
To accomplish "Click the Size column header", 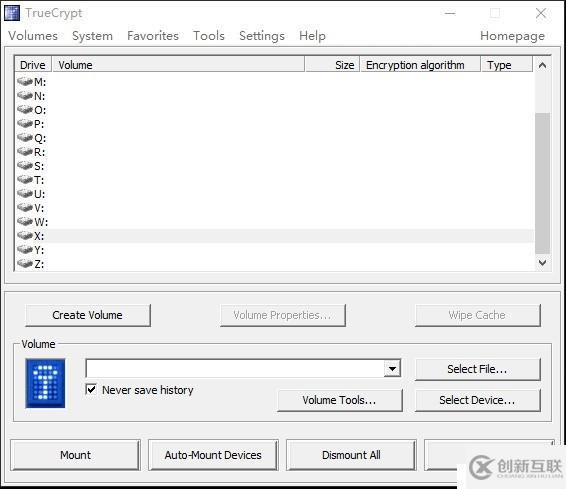I will [x=332, y=65].
